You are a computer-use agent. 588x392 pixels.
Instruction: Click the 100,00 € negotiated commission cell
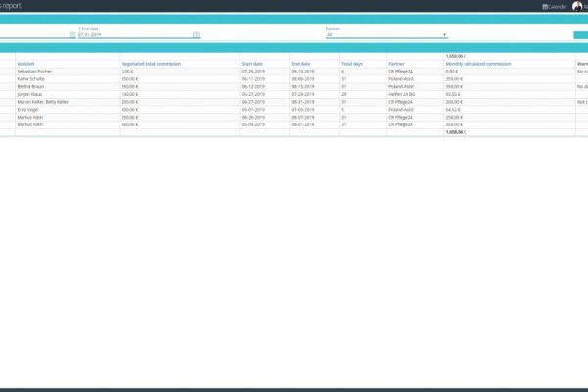point(129,94)
